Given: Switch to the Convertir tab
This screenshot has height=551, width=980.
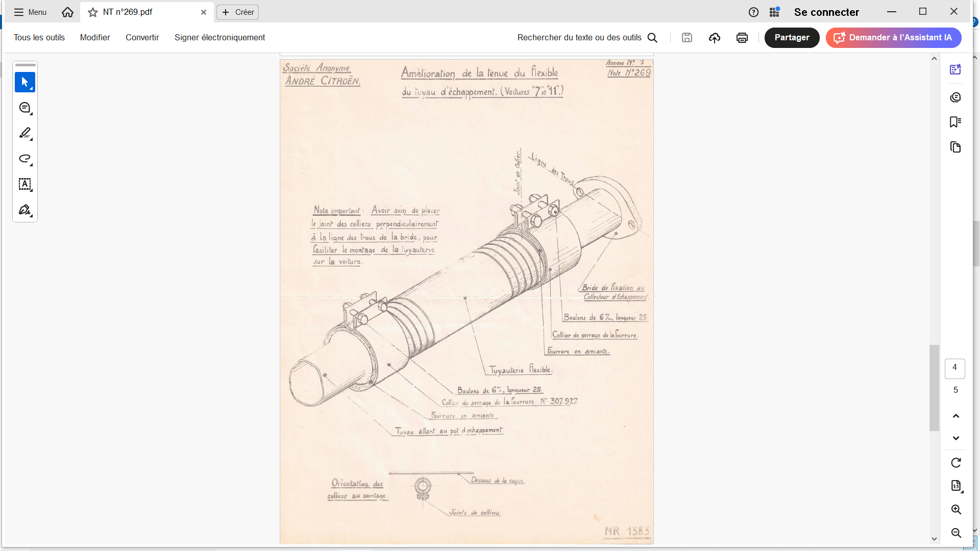Looking at the screenshot, I should tap(142, 38).
